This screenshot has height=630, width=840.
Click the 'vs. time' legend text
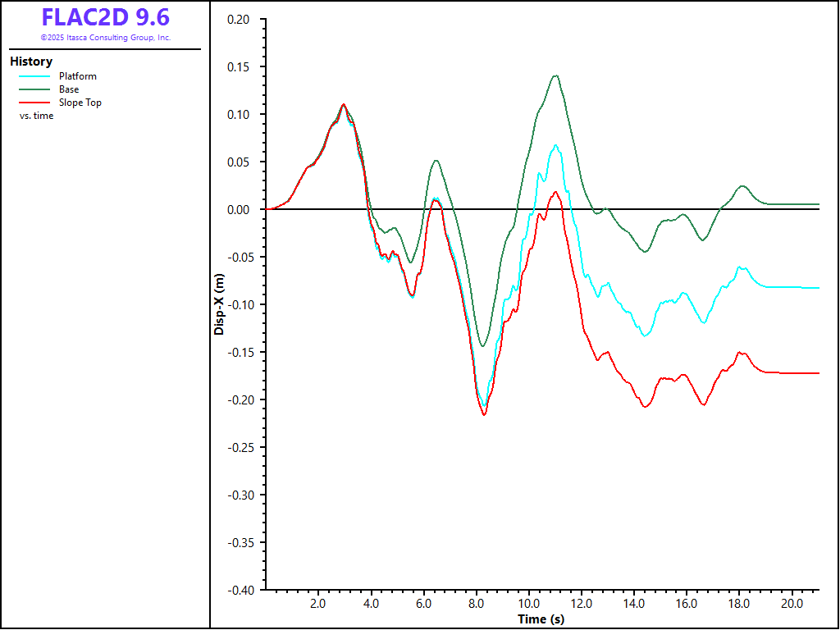(37, 116)
